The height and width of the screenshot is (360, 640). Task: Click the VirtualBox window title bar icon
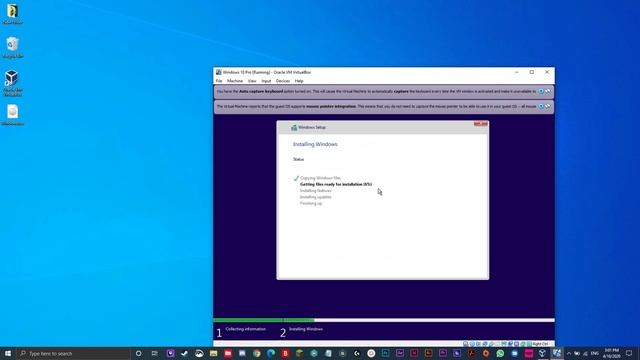(x=218, y=72)
